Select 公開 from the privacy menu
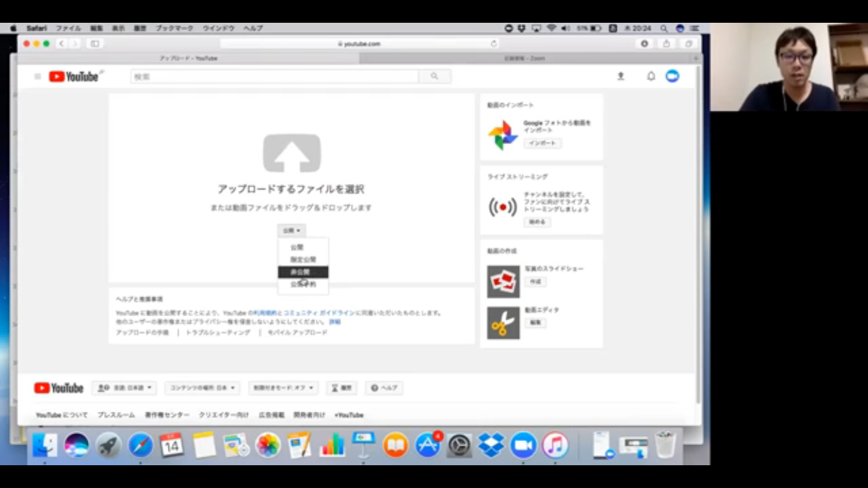Screen dimensions: 868x488 (303, 247)
